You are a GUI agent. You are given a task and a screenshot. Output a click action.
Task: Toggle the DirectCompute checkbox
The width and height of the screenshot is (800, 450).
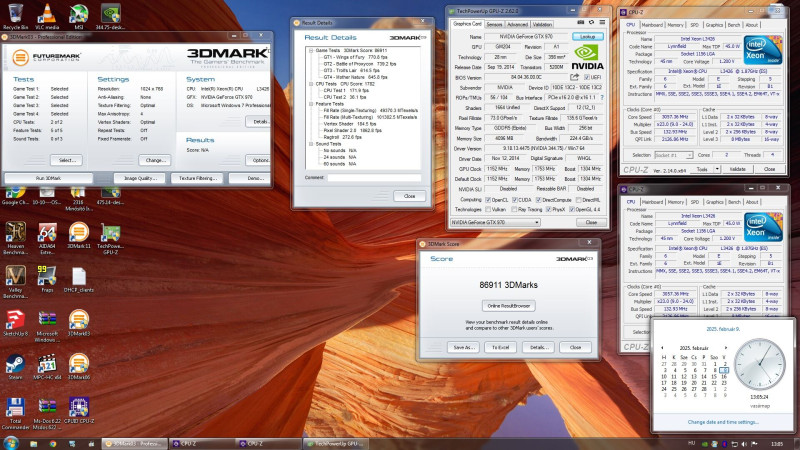point(538,200)
